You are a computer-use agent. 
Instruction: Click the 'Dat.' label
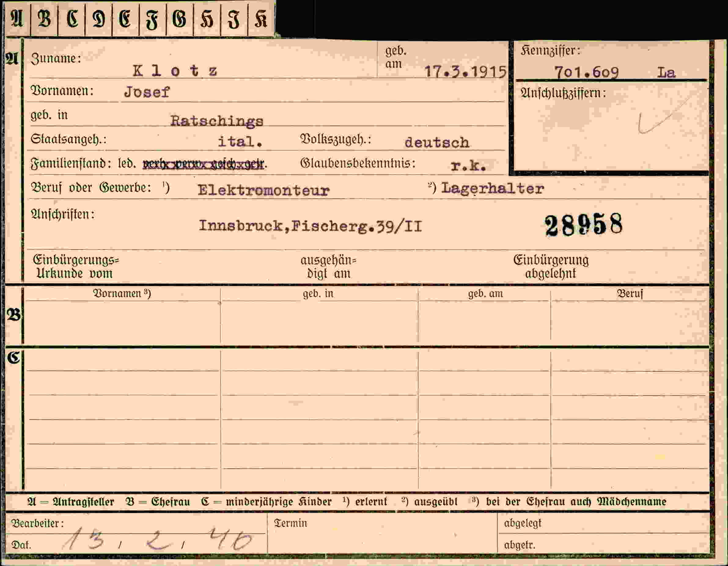coord(21,545)
